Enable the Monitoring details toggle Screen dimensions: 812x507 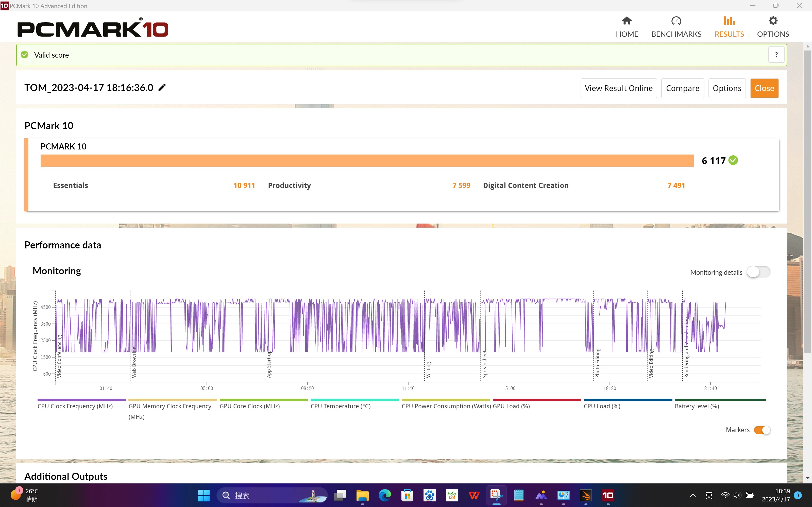758,272
